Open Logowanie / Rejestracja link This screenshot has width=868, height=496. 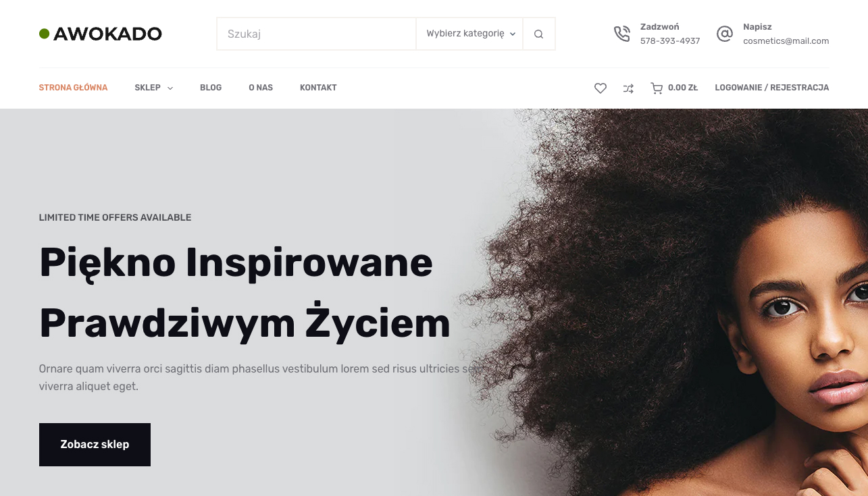[772, 88]
